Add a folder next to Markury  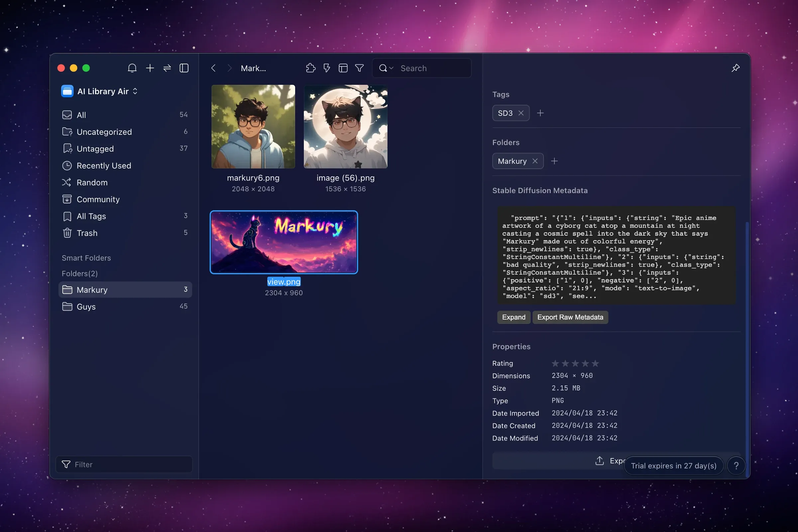click(554, 161)
